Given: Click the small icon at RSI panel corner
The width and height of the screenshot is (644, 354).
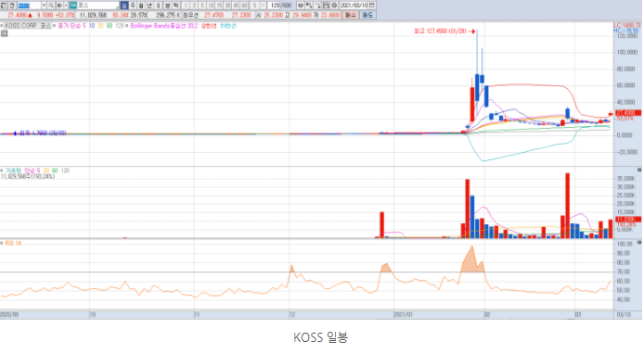Looking at the screenshot, I should coord(639,243).
